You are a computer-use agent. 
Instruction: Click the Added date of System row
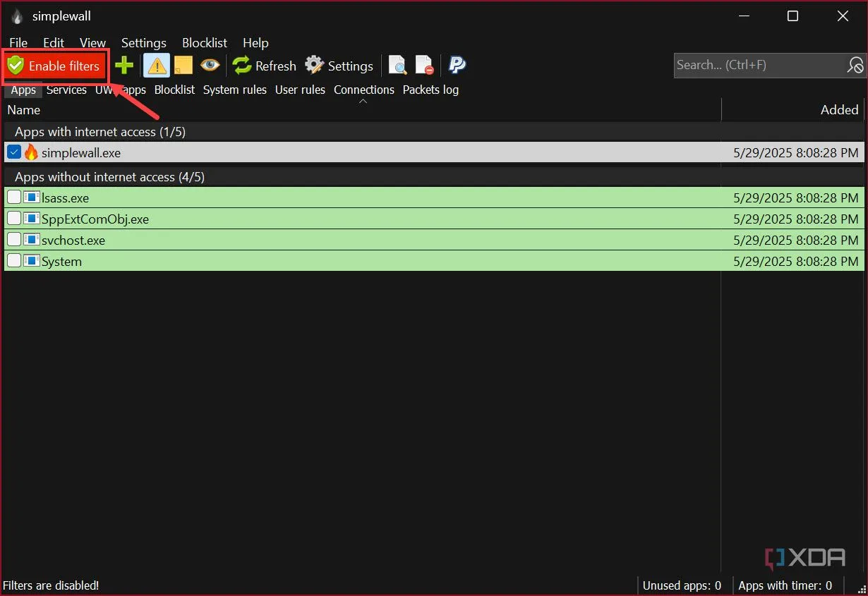pyautogui.click(x=796, y=262)
